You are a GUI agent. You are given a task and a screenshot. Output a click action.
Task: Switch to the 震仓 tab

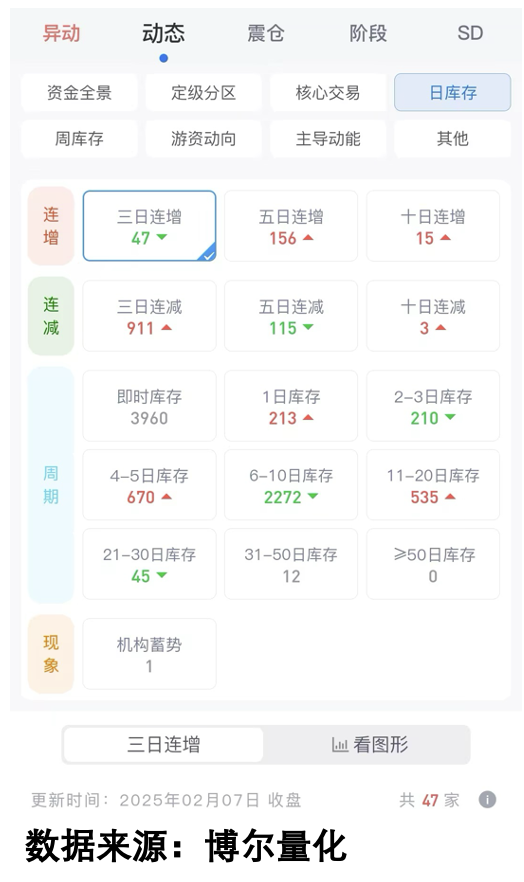coord(266,33)
